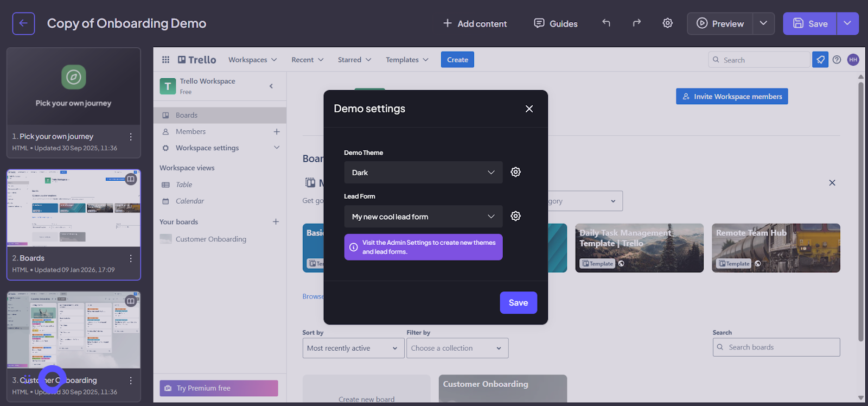The image size is (868, 406).
Task: Open Choose a collection filter dropdown
Action: click(457, 348)
